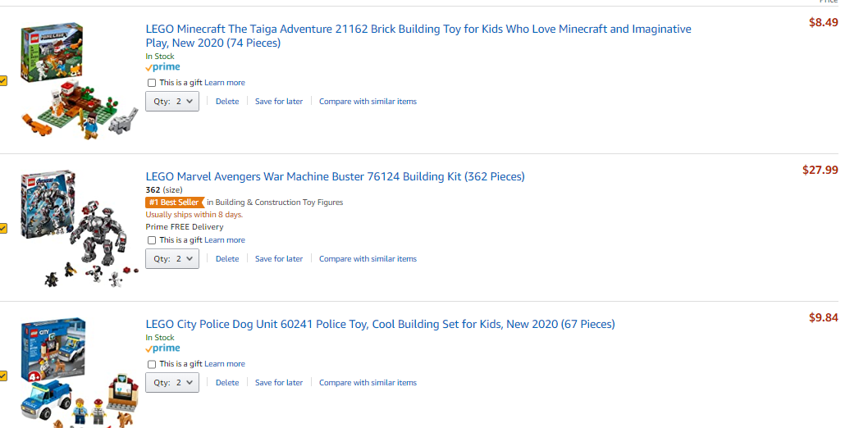The image size is (868, 428).
Task: Open the Qty dropdown for Minecraft Taiga Adventure
Action: pos(172,101)
